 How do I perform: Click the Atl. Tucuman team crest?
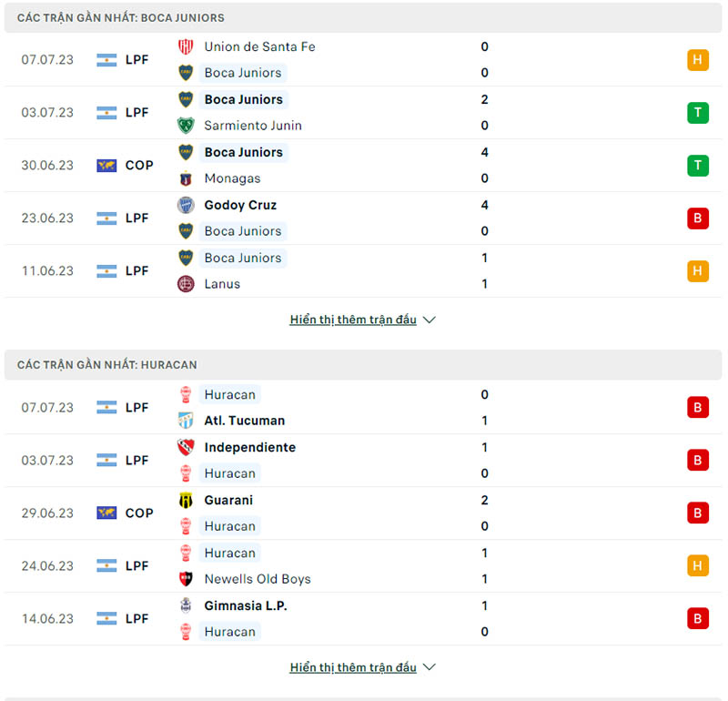(186, 421)
